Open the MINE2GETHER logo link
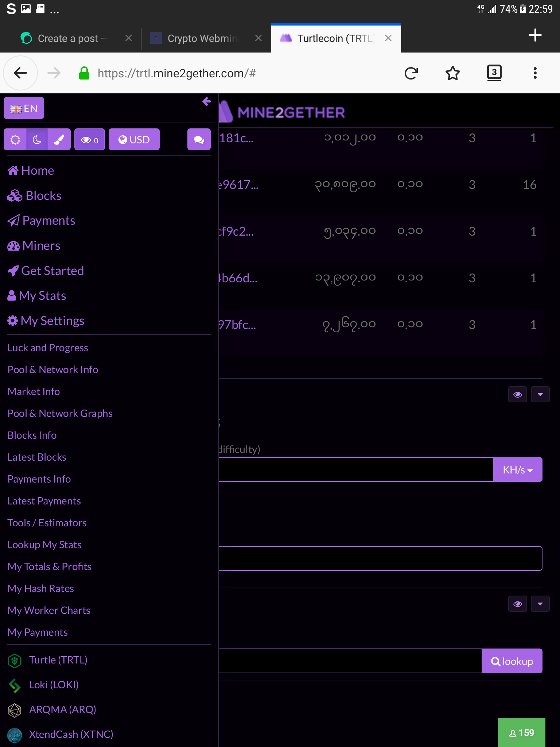This screenshot has width=560, height=747. (x=282, y=112)
